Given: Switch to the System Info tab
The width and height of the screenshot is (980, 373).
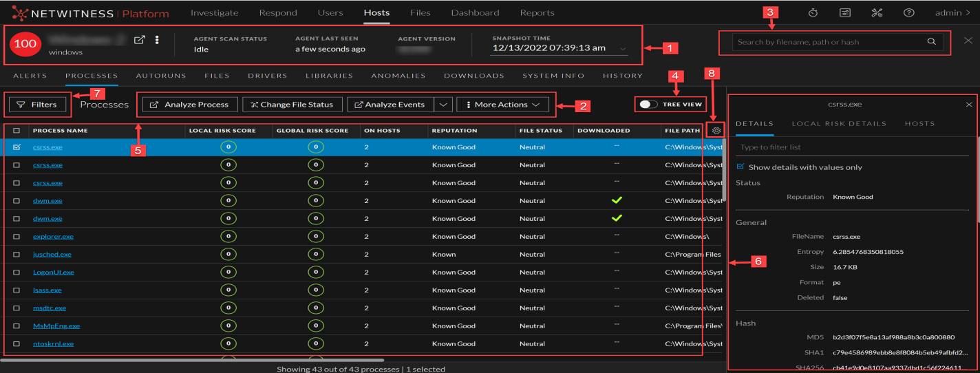Looking at the screenshot, I should 553,76.
